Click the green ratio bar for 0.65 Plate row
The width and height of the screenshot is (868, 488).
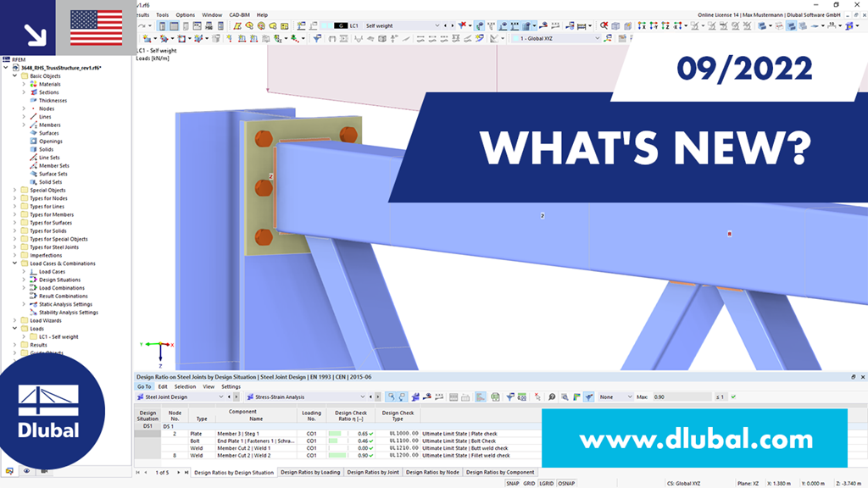334,434
